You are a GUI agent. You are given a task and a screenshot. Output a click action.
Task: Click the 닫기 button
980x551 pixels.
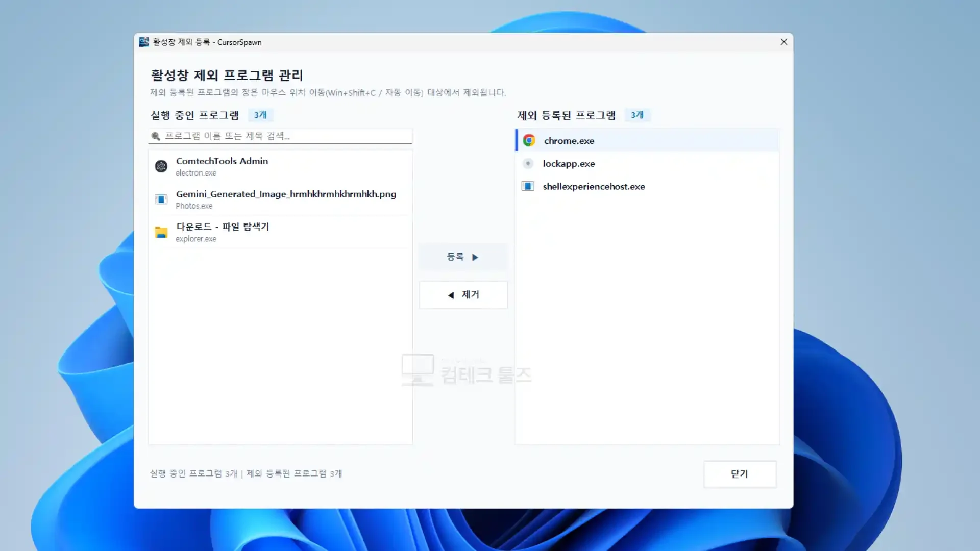(x=740, y=474)
